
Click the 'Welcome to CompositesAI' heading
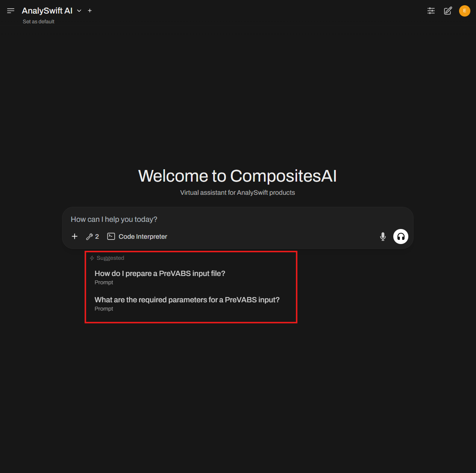coord(237,176)
